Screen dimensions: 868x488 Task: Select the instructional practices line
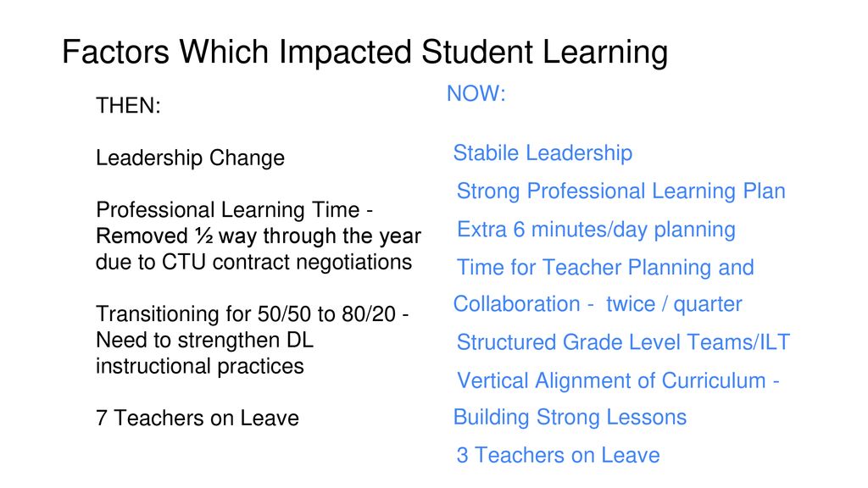pos(200,366)
